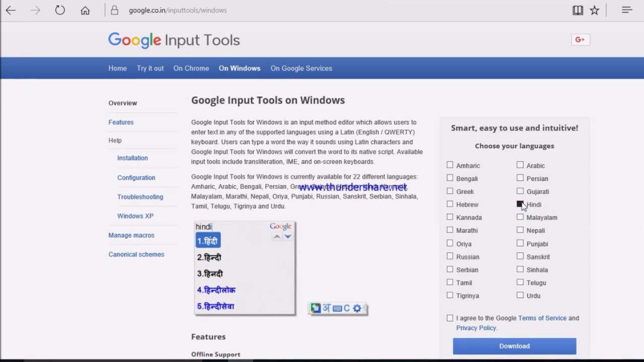Screen dimensions: 644x362
Task: Open Manage macros in the sidebar
Action: pyautogui.click(x=131, y=235)
